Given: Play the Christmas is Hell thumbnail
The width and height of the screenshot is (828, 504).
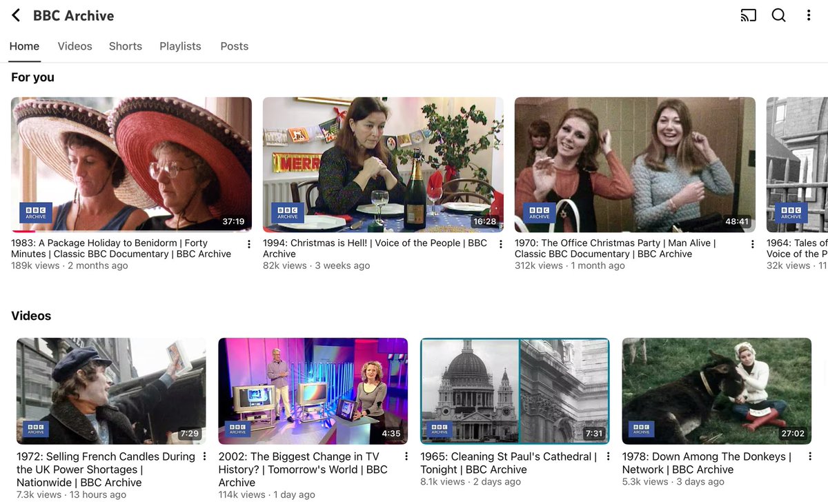Looking at the screenshot, I should (x=383, y=164).
